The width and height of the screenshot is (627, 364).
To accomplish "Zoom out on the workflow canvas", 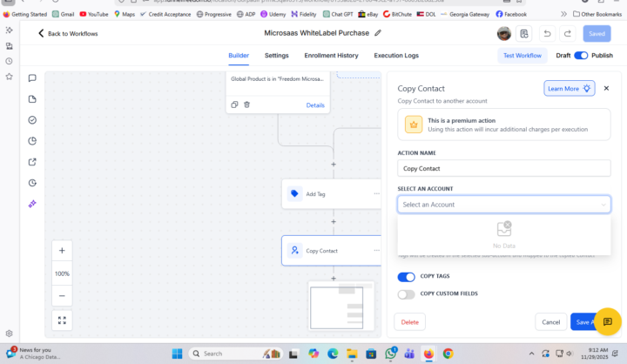I will pos(62,296).
